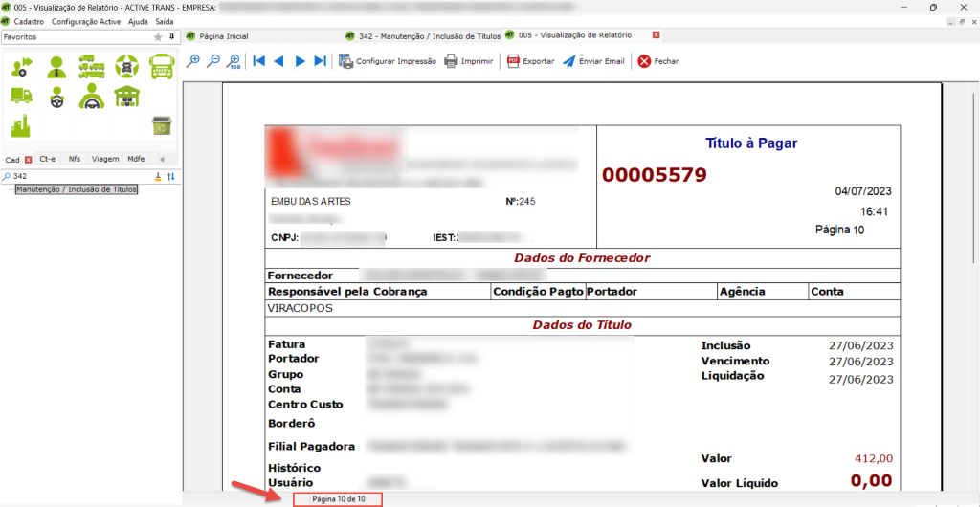
Task: Open the truck fleet favorite icon
Action: (x=92, y=66)
